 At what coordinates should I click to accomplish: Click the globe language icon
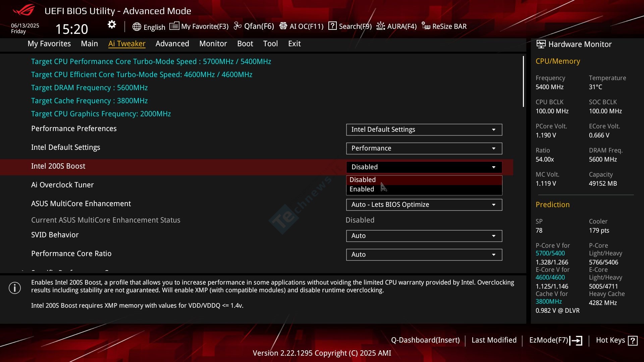(x=137, y=27)
